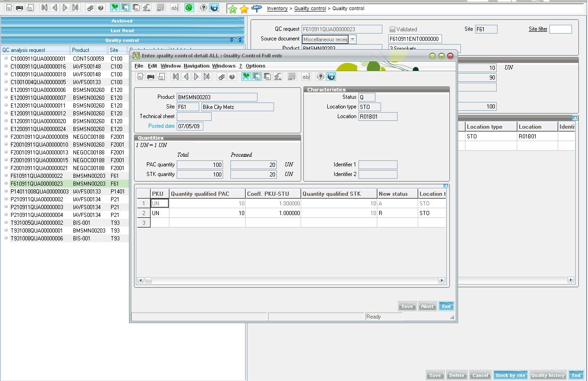The height and width of the screenshot is (381, 588).
Task: Click the Abort button
Action: pos(427,307)
